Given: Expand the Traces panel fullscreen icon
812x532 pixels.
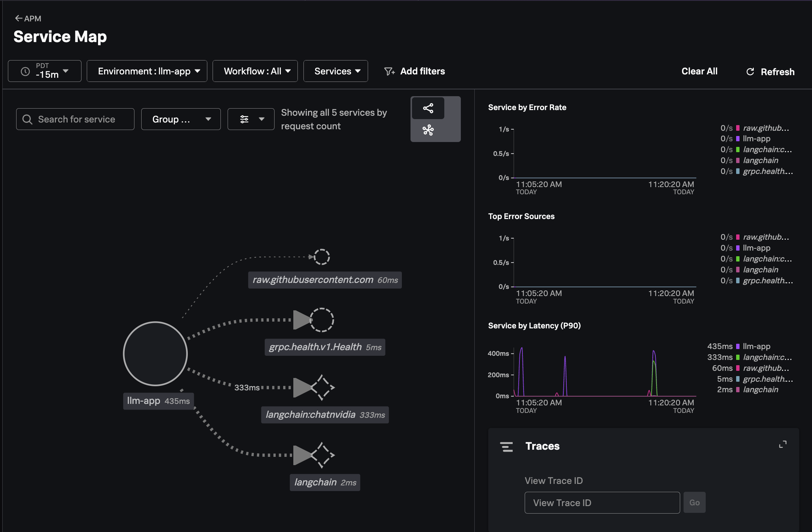Looking at the screenshot, I should coord(783,444).
